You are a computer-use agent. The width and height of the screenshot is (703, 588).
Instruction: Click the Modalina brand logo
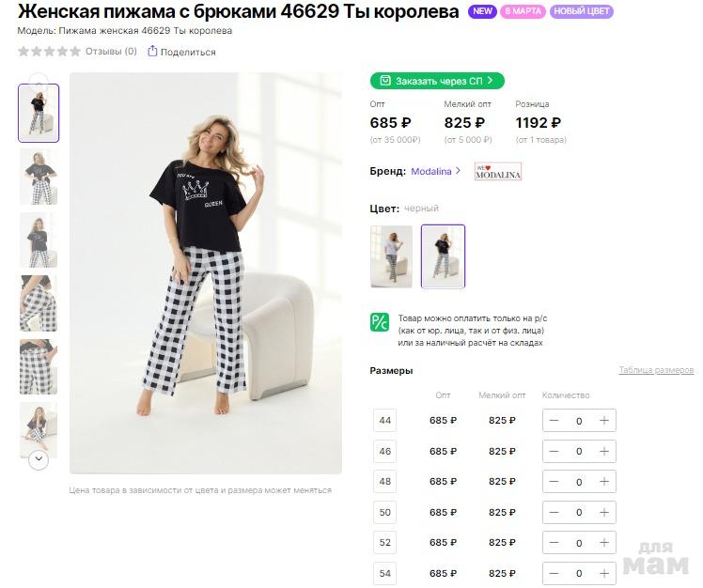497,172
